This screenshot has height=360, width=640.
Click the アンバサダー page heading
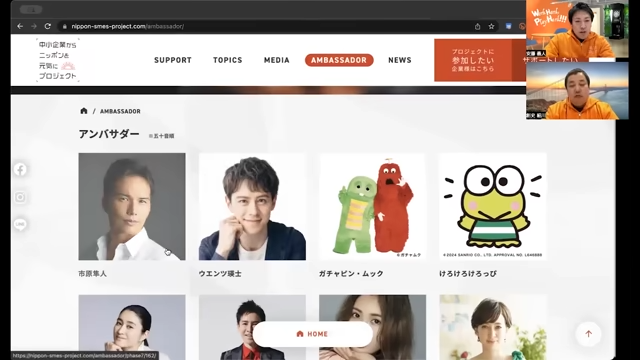(109, 134)
